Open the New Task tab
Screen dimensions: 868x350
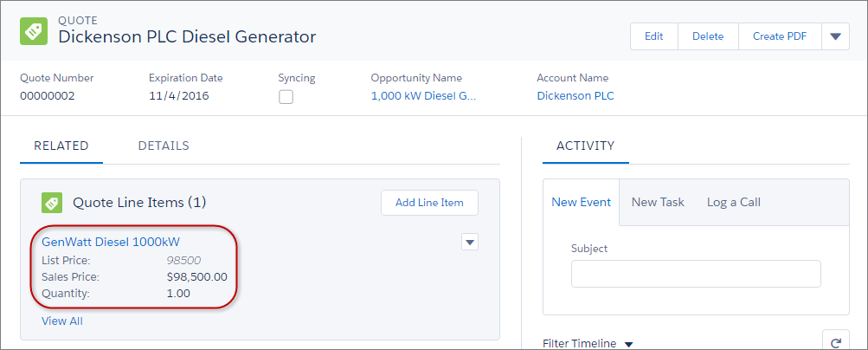658,202
